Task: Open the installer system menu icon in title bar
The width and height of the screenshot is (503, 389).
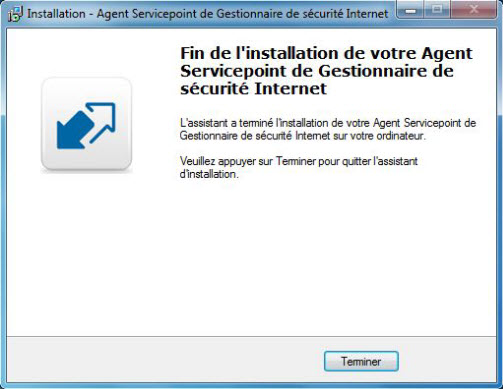Action: pos(15,14)
